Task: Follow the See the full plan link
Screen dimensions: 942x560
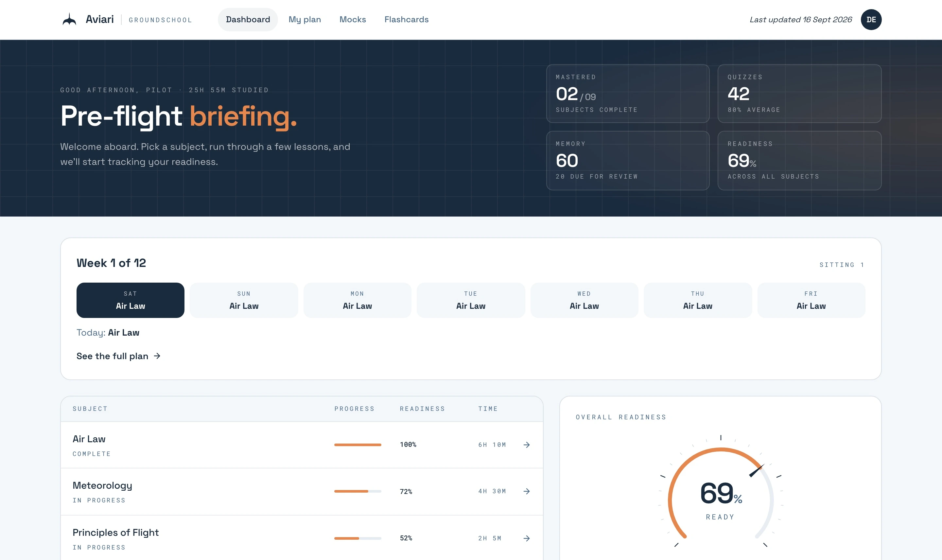Action: click(118, 356)
